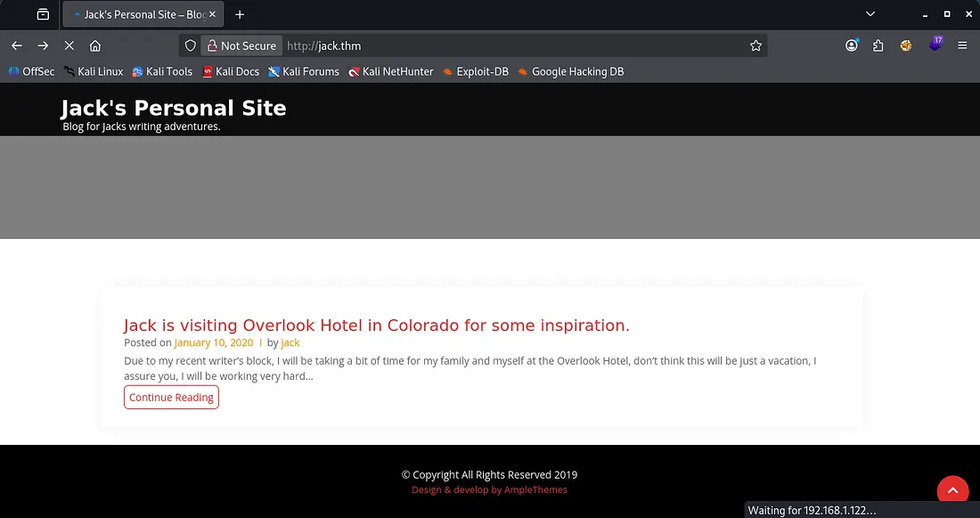
Task: Click the forward navigation arrow
Action: [x=43, y=45]
